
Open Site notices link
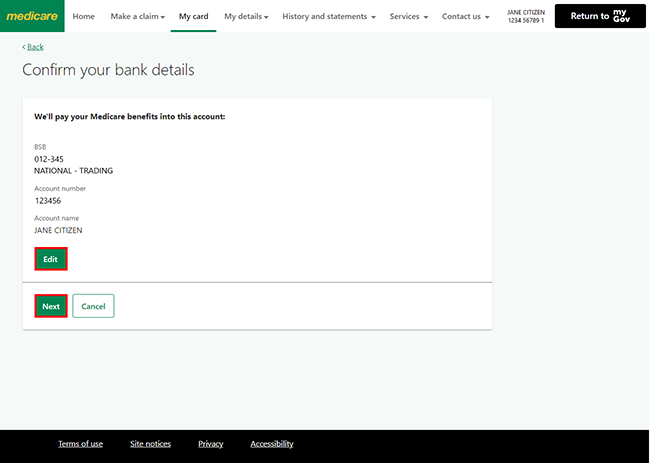(150, 444)
